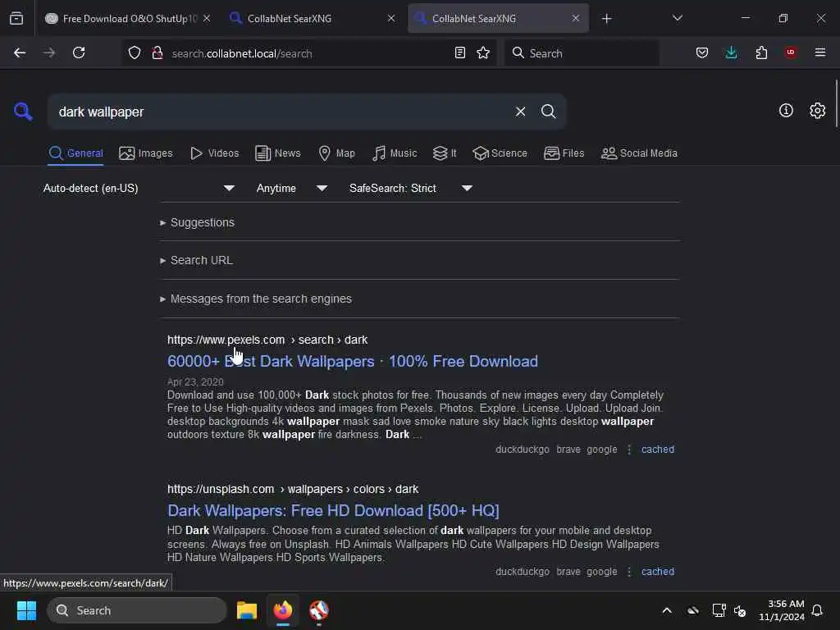Open notifications bell in taskbar
The width and height of the screenshot is (840, 630).
[817, 610]
